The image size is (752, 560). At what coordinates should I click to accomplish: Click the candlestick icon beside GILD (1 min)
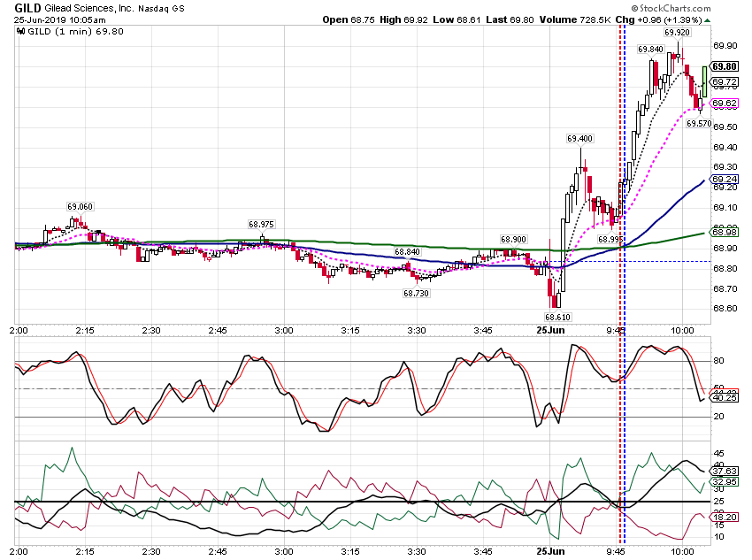[20, 32]
